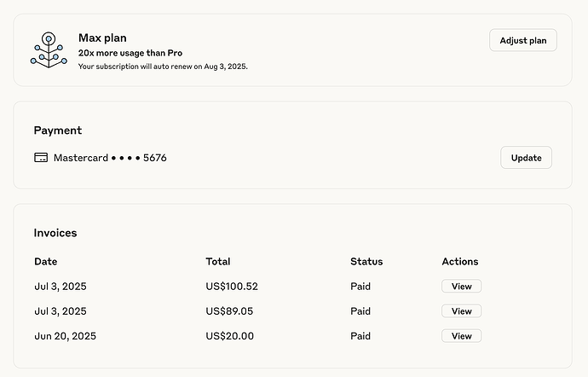588x377 pixels.
Task: Click the Actions column header
Action: [x=460, y=261]
